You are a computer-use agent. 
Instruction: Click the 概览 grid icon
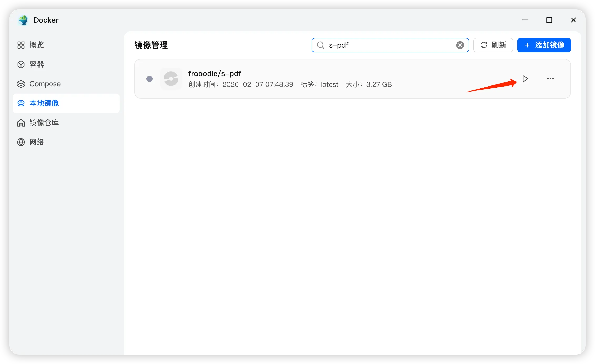coord(21,45)
